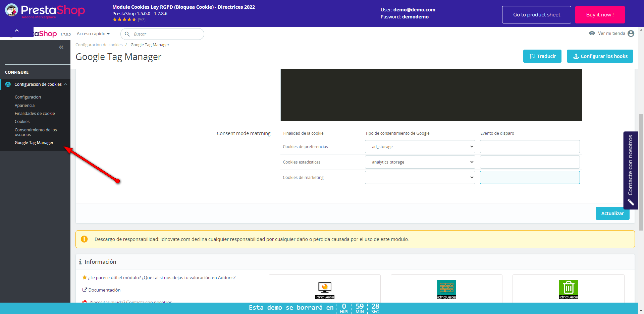Click the idnovate monitor module thumbnail
The image size is (644, 314).
[325, 290]
